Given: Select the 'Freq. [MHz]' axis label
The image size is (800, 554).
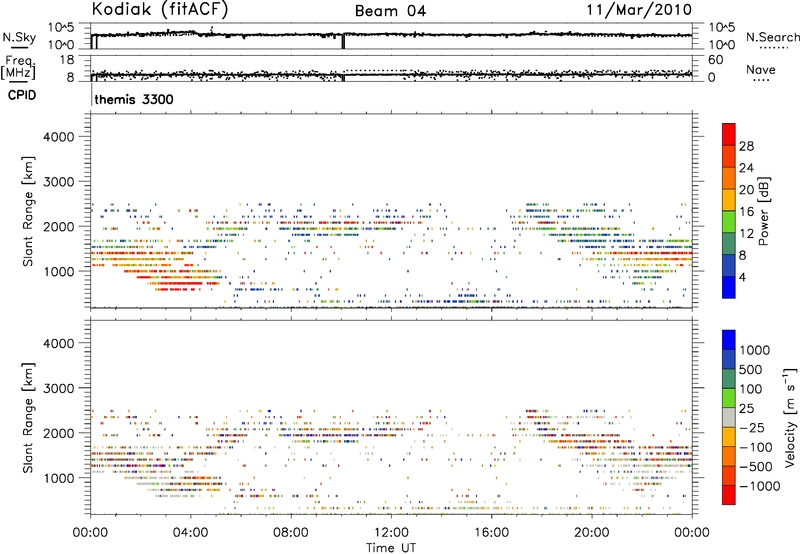Looking at the screenshot, I should [18, 68].
